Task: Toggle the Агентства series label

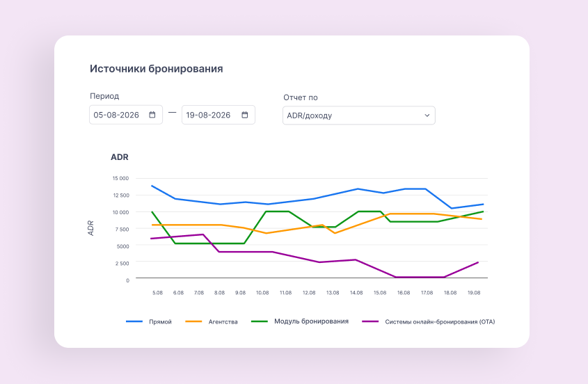Action: (223, 322)
